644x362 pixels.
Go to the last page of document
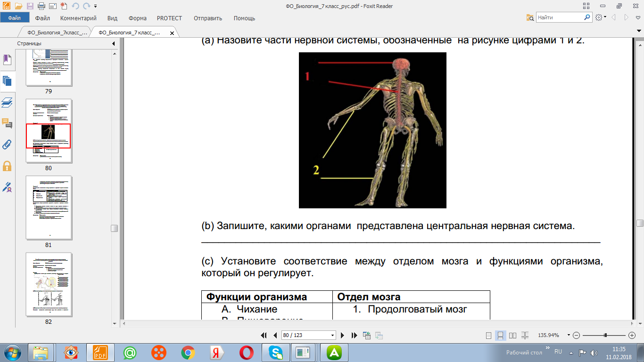tap(355, 335)
